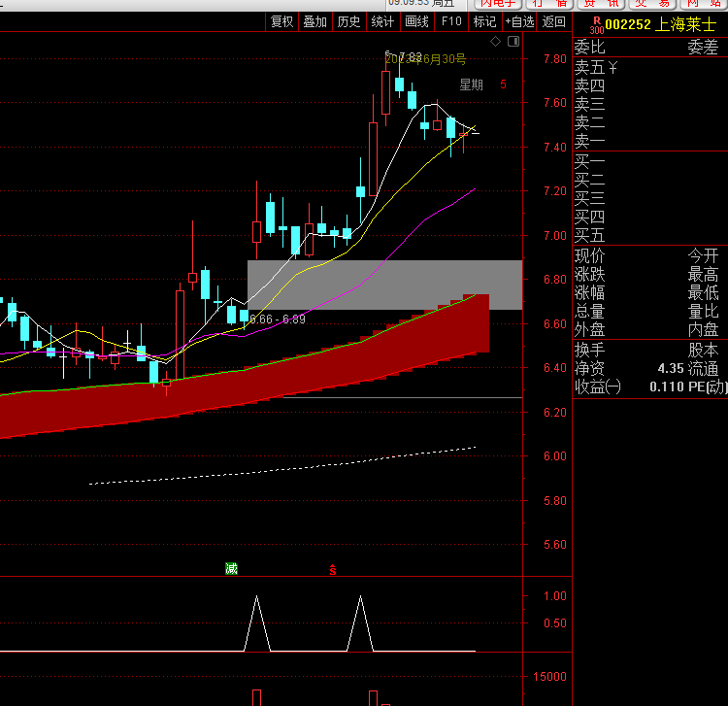Screen dimensions: 728x706
Task: Click the 星期 5 weekday readout
Action: pos(482,84)
